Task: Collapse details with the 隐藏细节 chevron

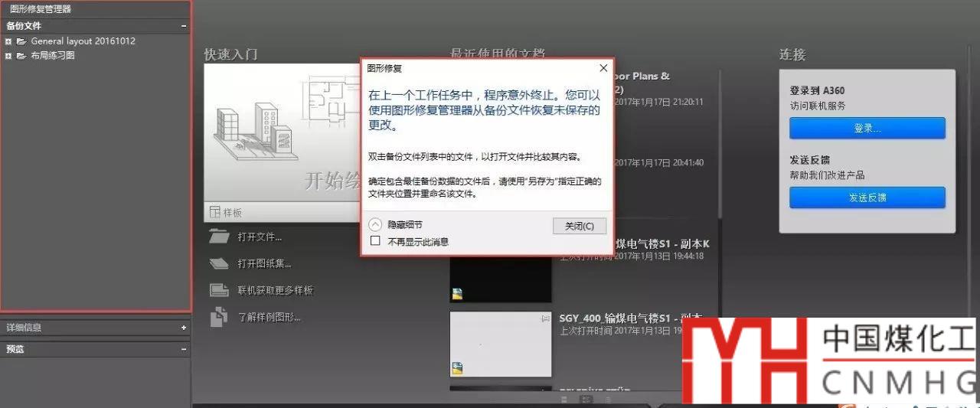Action: click(x=375, y=225)
